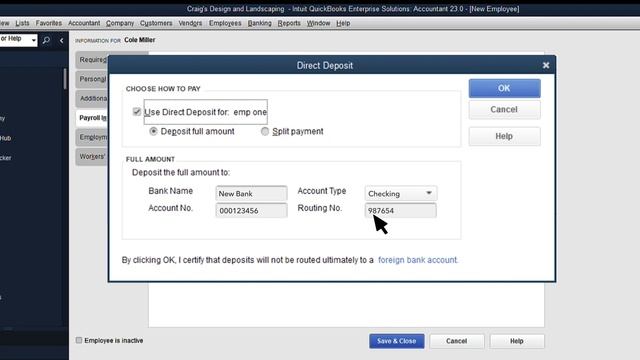Click Help in the Direct Deposit dialog

504,136
